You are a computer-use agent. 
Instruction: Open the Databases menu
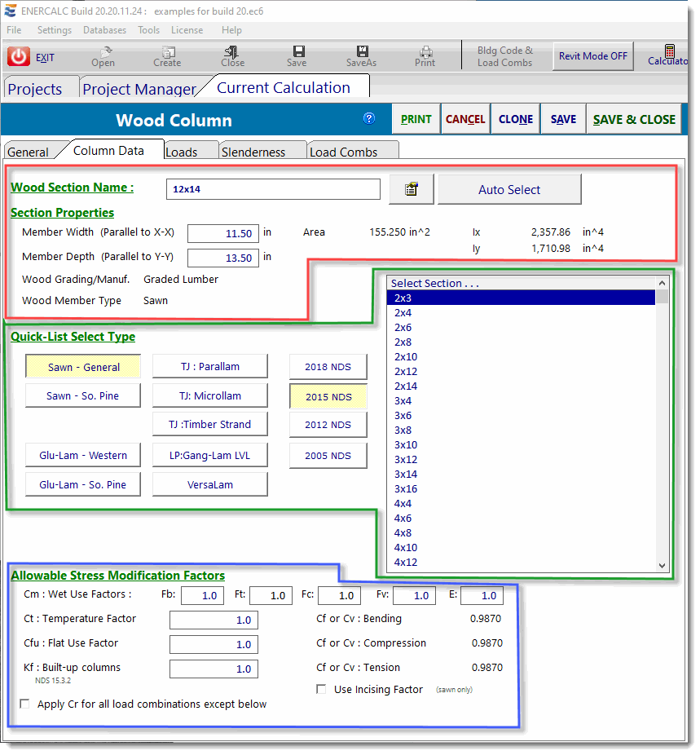click(x=104, y=30)
